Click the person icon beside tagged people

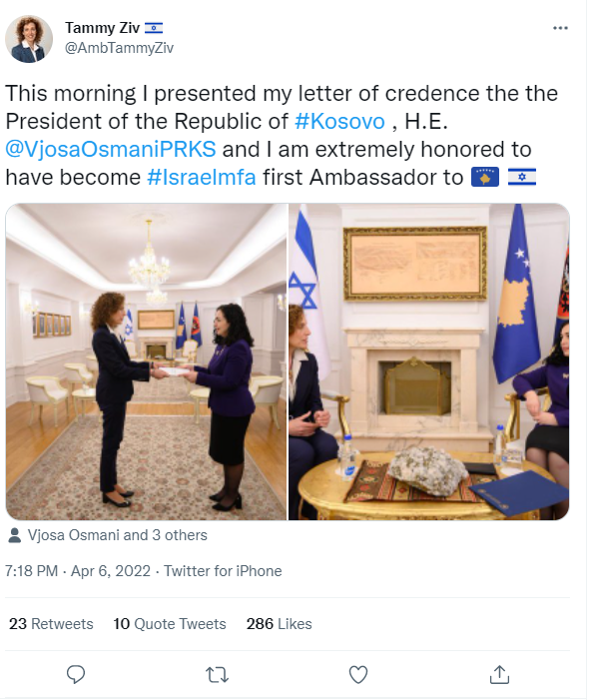click(x=14, y=536)
